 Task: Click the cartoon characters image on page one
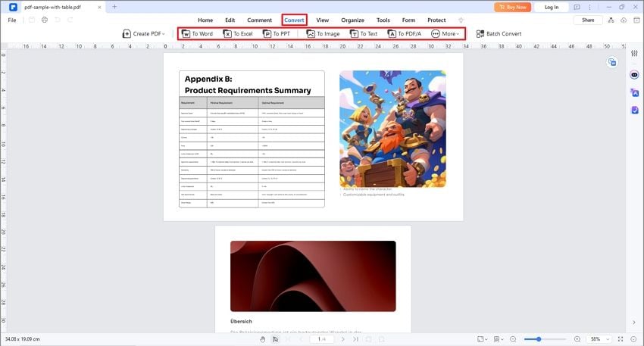tap(392, 129)
